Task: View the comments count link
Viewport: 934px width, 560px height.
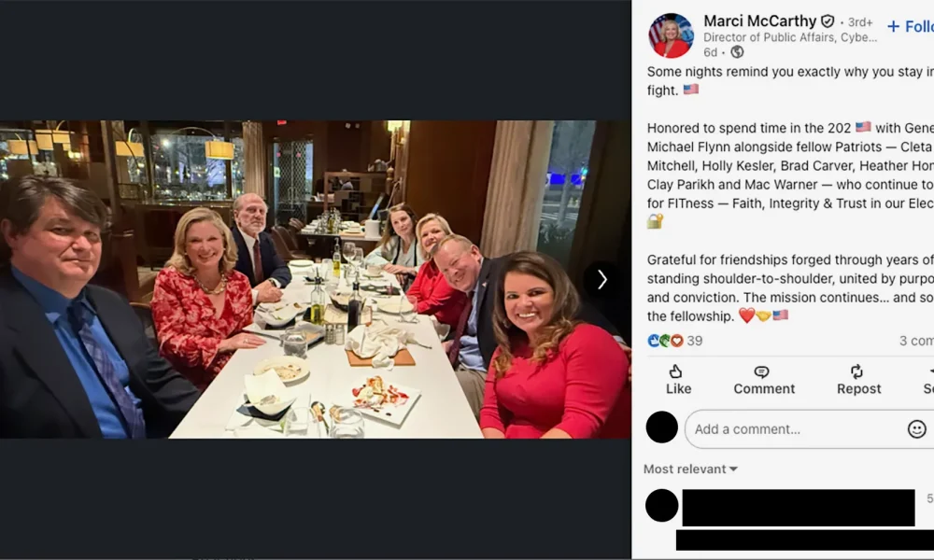Action: 917,341
